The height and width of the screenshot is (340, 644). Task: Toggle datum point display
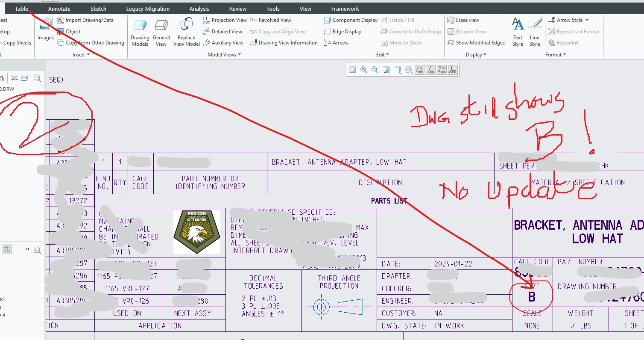442,70
